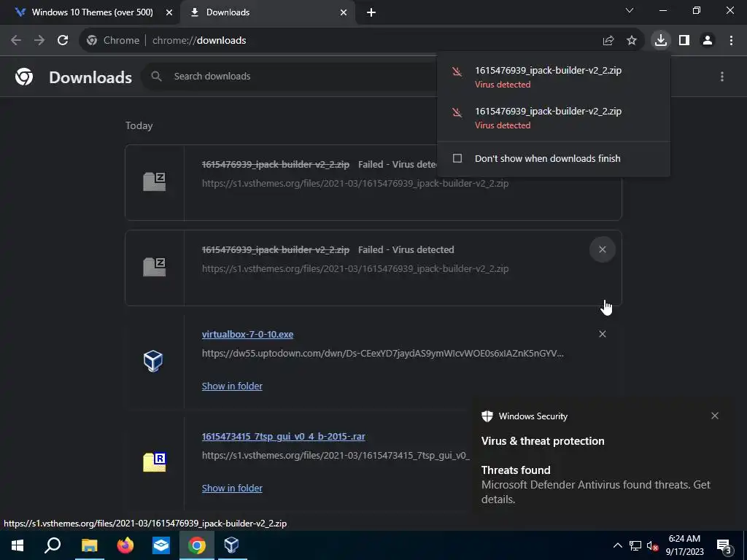Click the downloads toolbar icon
The height and width of the screenshot is (560, 747).
661,40
